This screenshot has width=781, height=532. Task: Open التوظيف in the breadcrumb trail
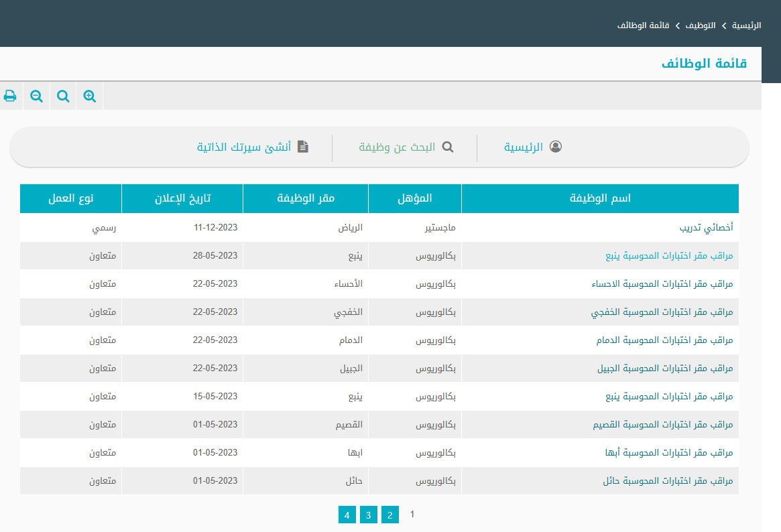pos(701,25)
